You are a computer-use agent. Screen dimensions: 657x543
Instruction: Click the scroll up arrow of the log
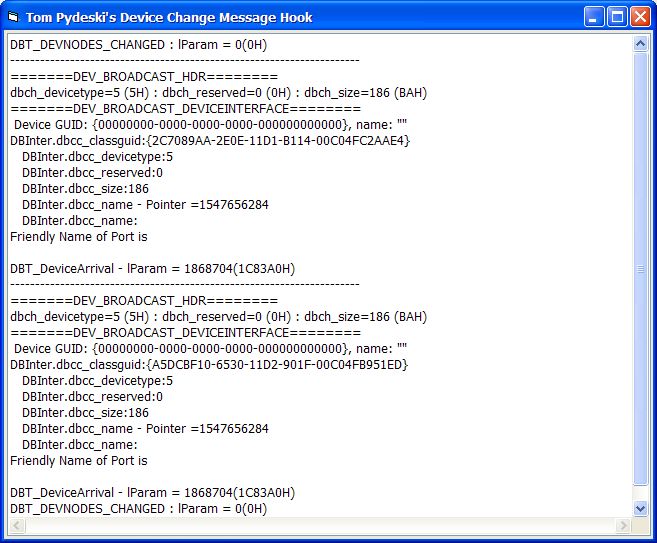(x=641, y=45)
